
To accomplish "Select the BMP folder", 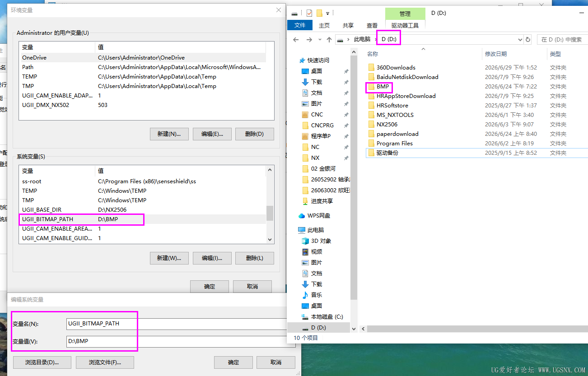I will click(x=383, y=86).
